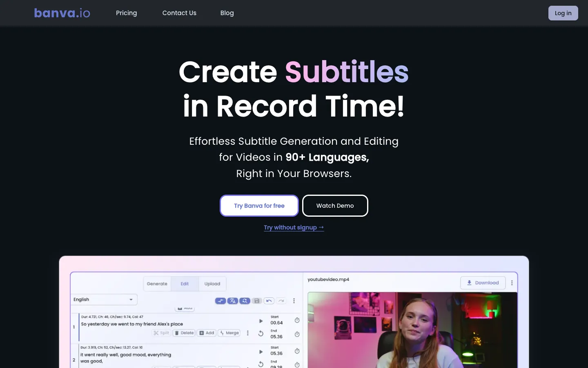Screen dimensions: 588x368
Task: Follow the Try without signup link
Action: [294, 227]
